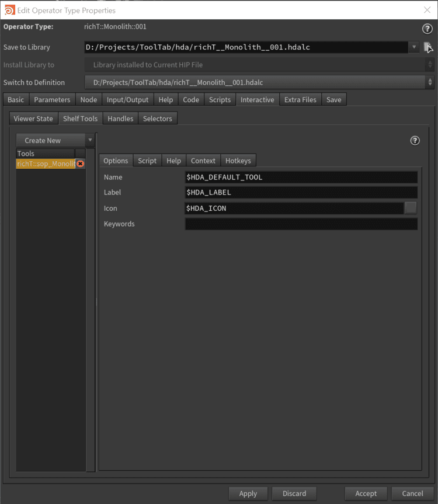
Task: Click the Name field with $HDA_DEFAULT_TOOL
Action: pyautogui.click(x=301, y=177)
